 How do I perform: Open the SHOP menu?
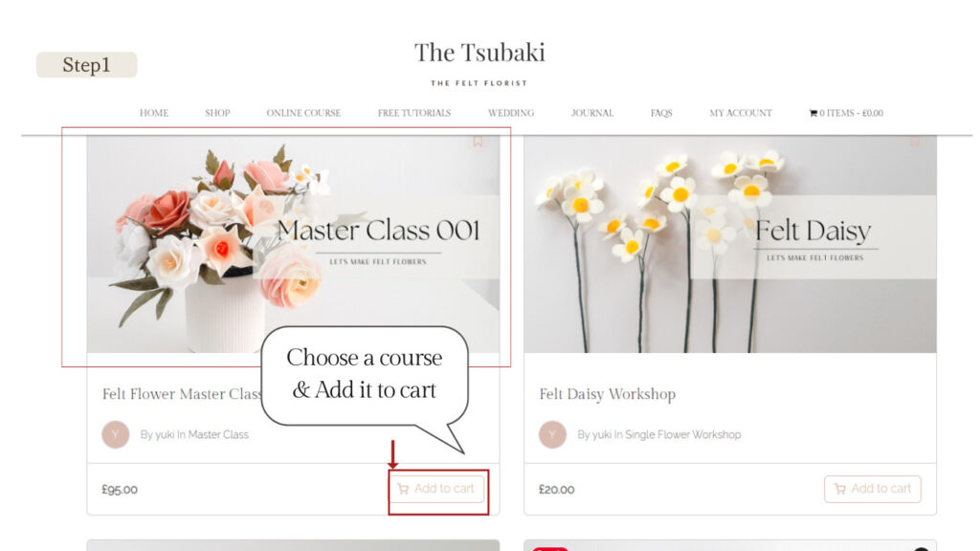click(x=217, y=113)
